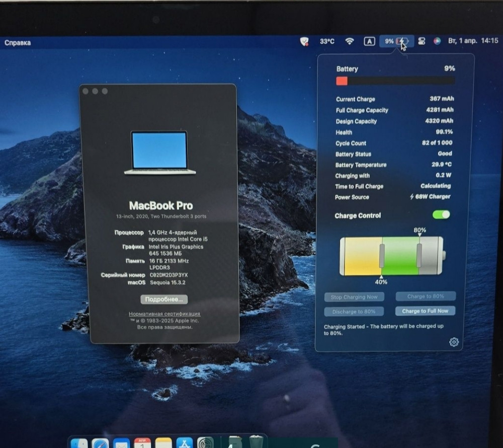The height and width of the screenshot is (448, 503).
Task: Click the date and time in menu bar
Action: pyautogui.click(x=472, y=41)
